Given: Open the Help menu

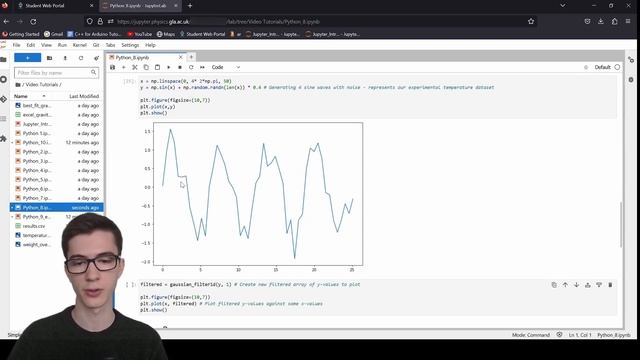Looking at the screenshot, I should pos(150,45).
